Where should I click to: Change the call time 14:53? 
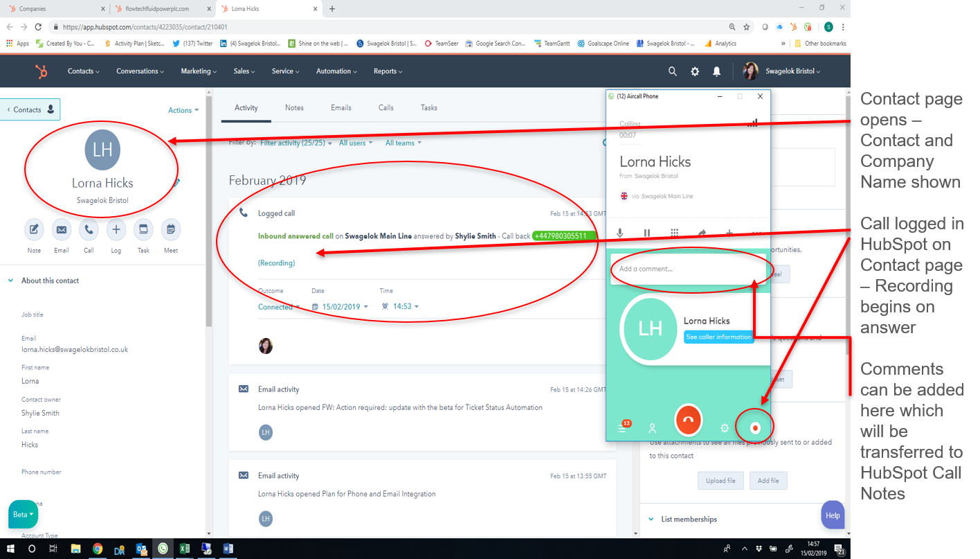pyautogui.click(x=400, y=307)
